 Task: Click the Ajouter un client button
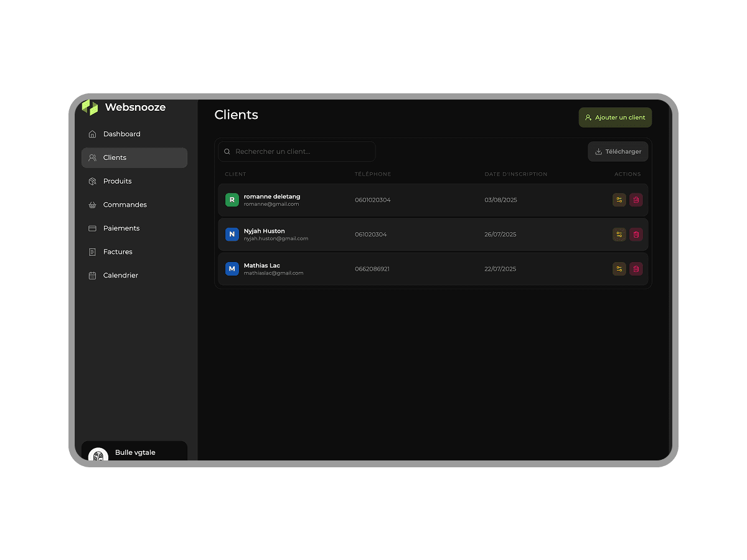[615, 118]
